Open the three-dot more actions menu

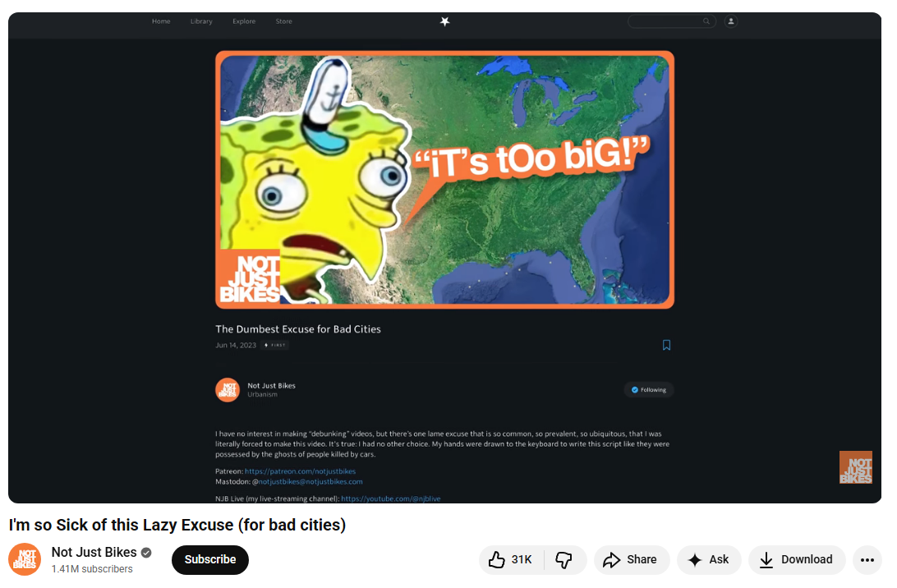click(867, 560)
